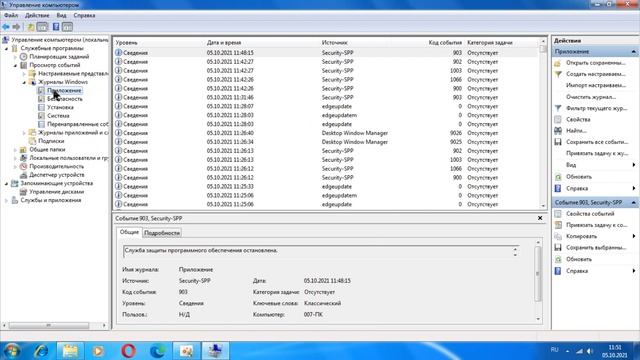Expand Копировать submenu arrow
Viewport: 640px width, 360px height.
tap(633, 236)
